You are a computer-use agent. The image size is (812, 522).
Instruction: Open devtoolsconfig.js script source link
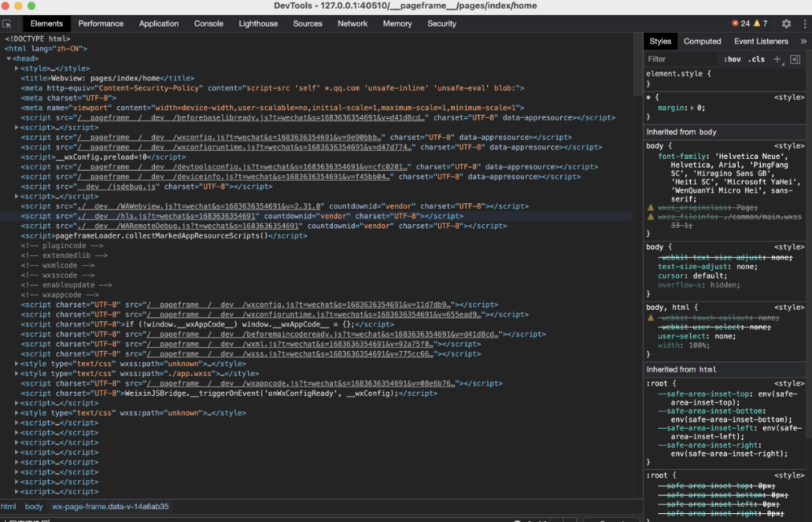[x=243, y=167]
